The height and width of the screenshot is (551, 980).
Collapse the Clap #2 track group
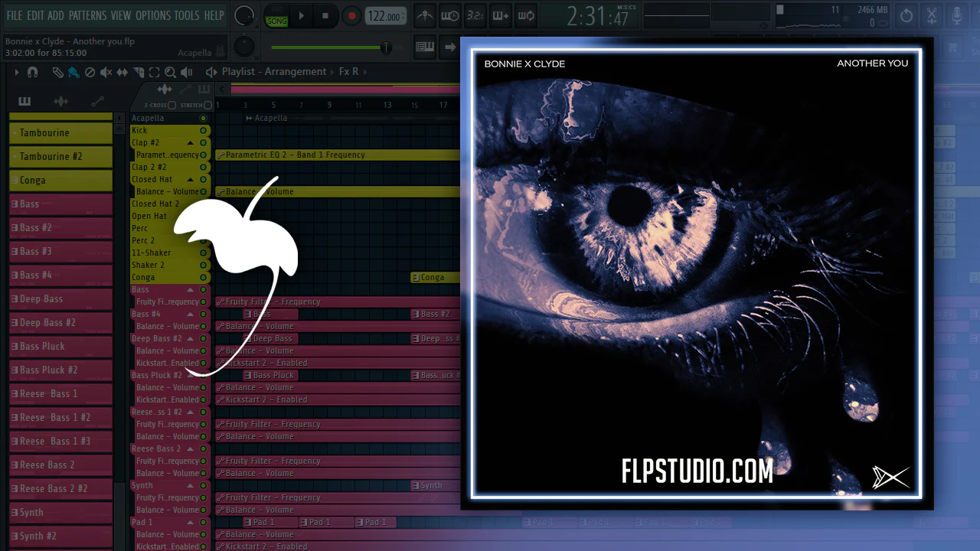point(191,142)
